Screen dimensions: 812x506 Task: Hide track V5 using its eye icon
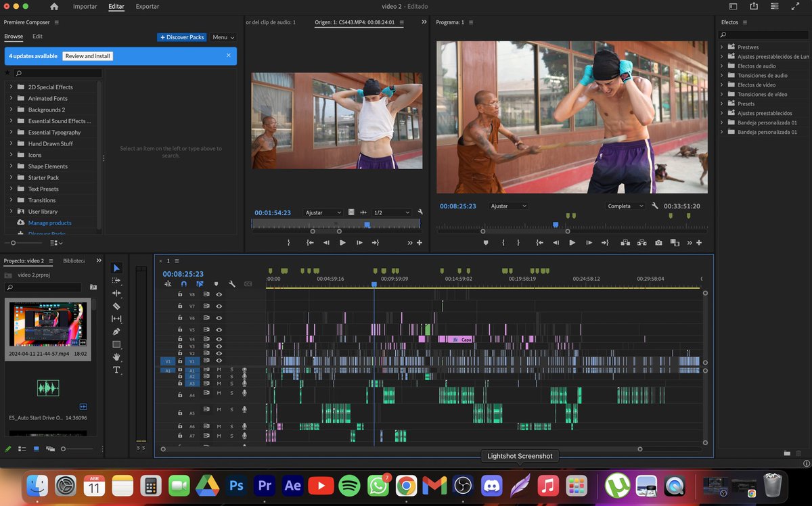(x=219, y=330)
